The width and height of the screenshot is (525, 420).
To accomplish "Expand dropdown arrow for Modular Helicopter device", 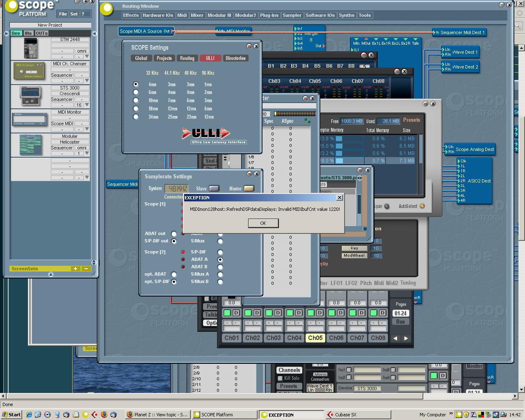I will tap(87, 153).
